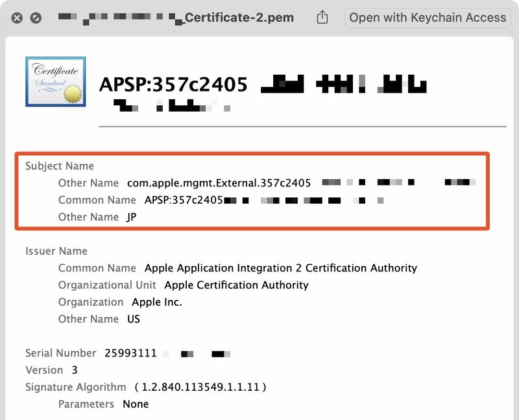Click the Subject Name section heading

60,166
